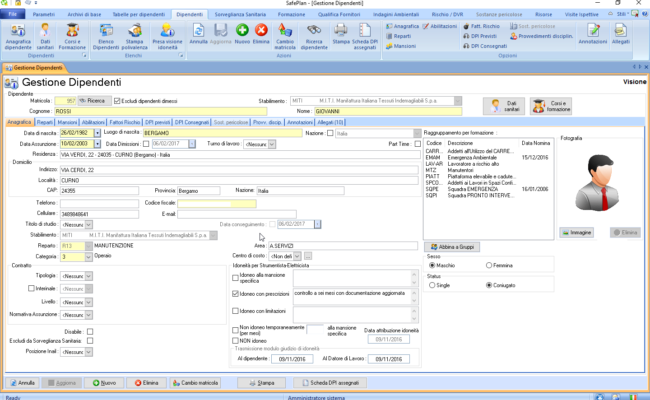Image resolution: width=650 pixels, height=400 pixels.
Task: Open Fatt. Rischio option in ribbon
Action: click(481, 26)
